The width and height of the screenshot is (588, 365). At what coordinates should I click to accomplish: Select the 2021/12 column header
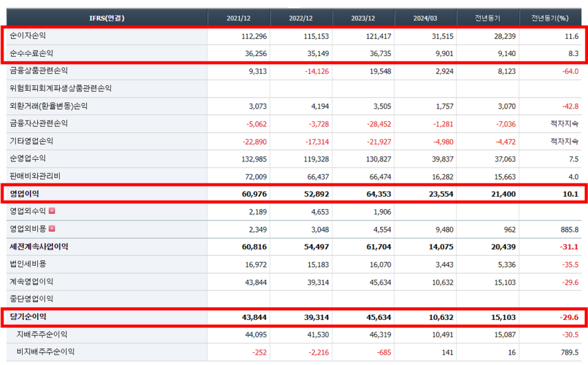coord(239,18)
